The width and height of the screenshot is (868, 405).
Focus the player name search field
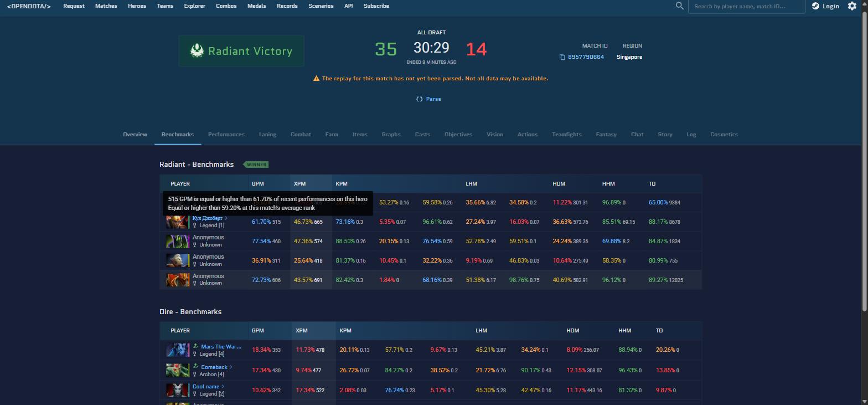tap(746, 6)
